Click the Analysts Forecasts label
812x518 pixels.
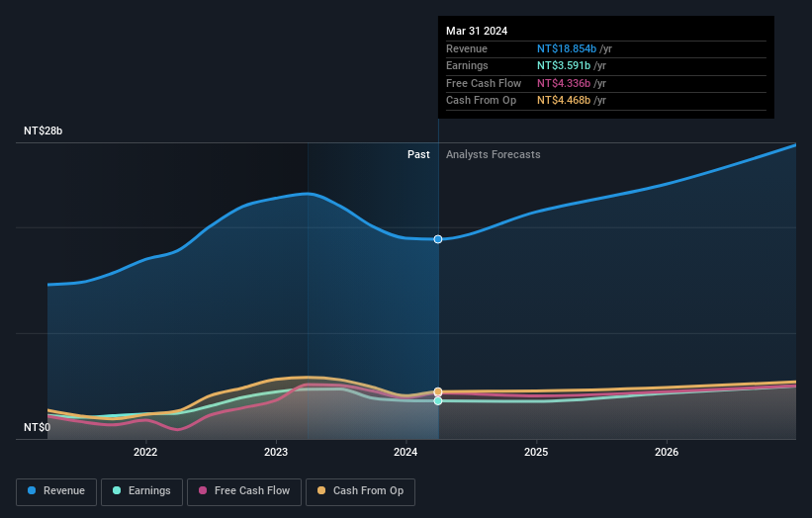(493, 154)
